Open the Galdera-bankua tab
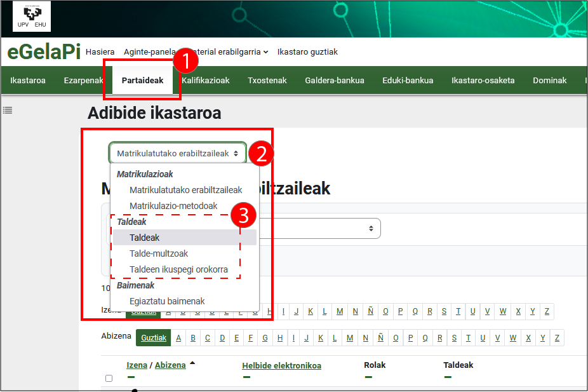Viewport: 588px width, 392px height. tap(334, 81)
